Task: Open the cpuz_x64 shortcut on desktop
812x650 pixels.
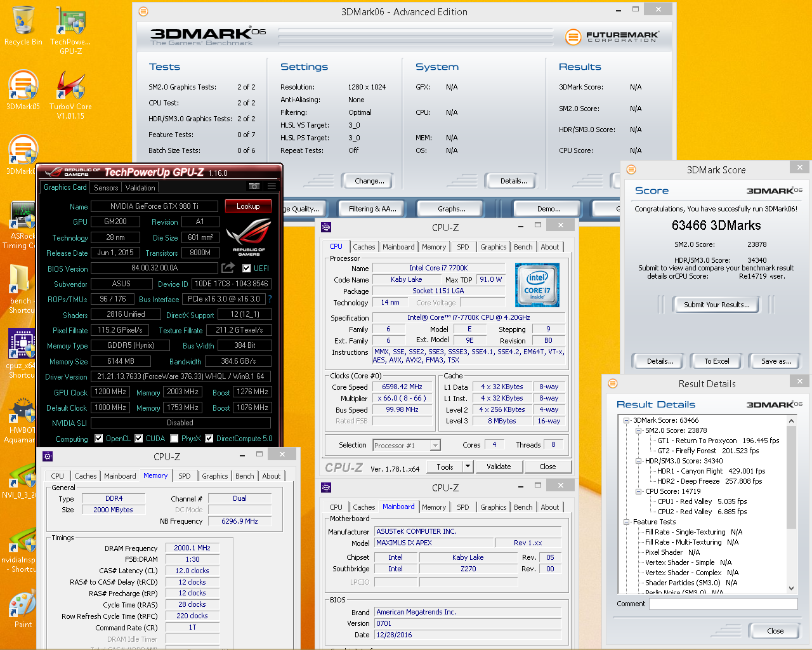Action: [21, 354]
